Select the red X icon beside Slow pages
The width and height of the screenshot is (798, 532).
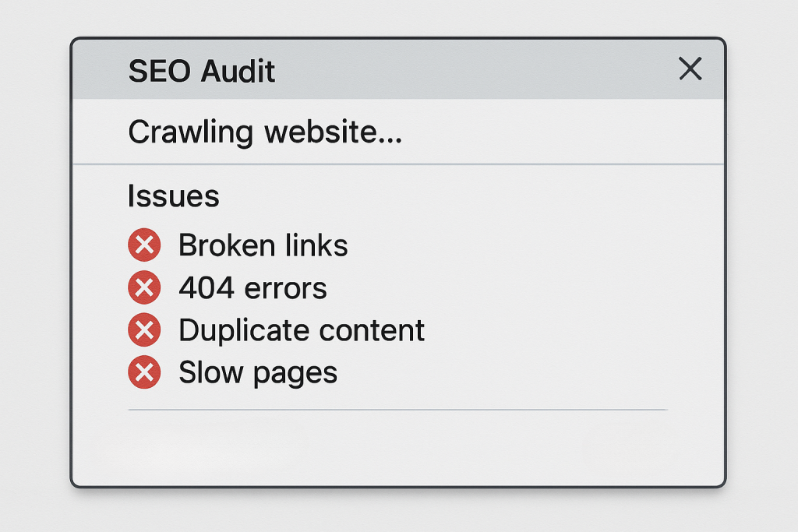(x=144, y=373)
